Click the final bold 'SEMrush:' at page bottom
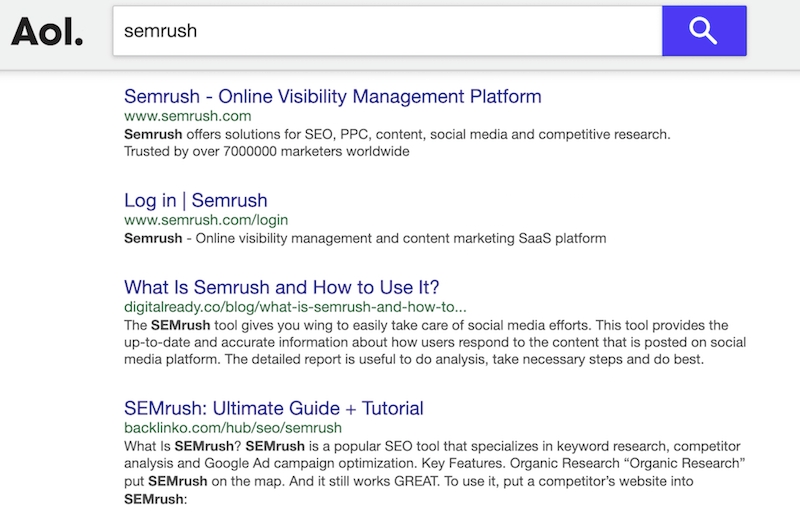The width and height of the screenshot is (800, 523). tap(155, 499)
